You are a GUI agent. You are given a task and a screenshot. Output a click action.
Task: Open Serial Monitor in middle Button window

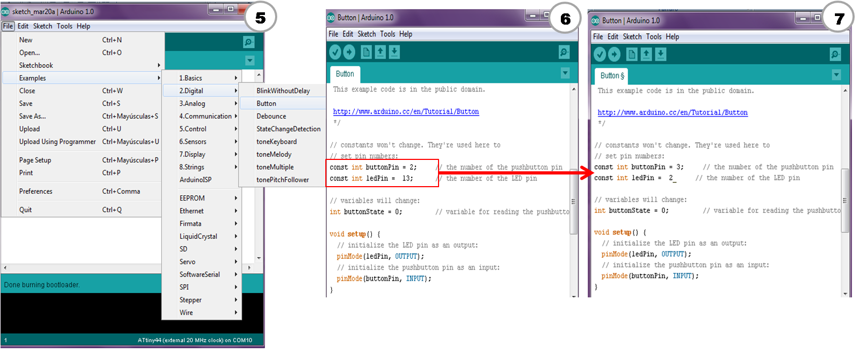(564, 52)
